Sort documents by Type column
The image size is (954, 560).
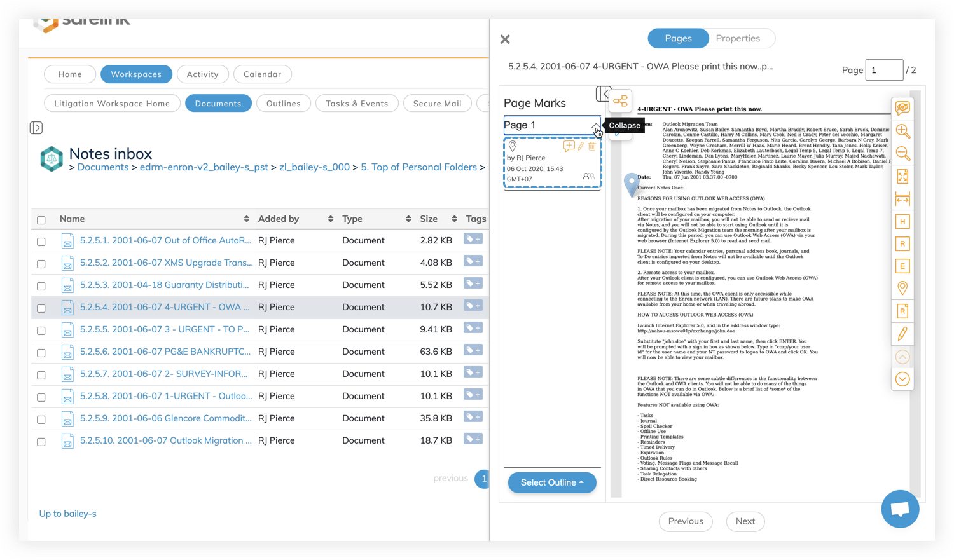pos(408,219)
